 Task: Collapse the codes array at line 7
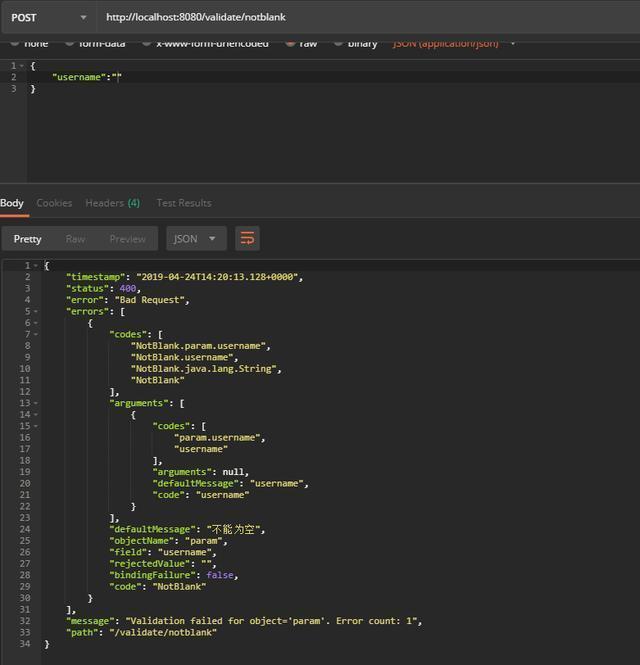click(36, 334)
